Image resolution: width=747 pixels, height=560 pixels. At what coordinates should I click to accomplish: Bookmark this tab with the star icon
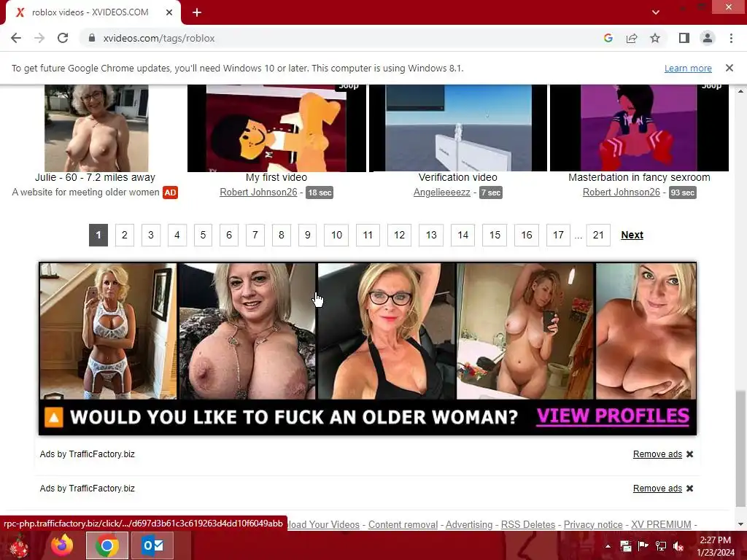click(x=655, y=38)
